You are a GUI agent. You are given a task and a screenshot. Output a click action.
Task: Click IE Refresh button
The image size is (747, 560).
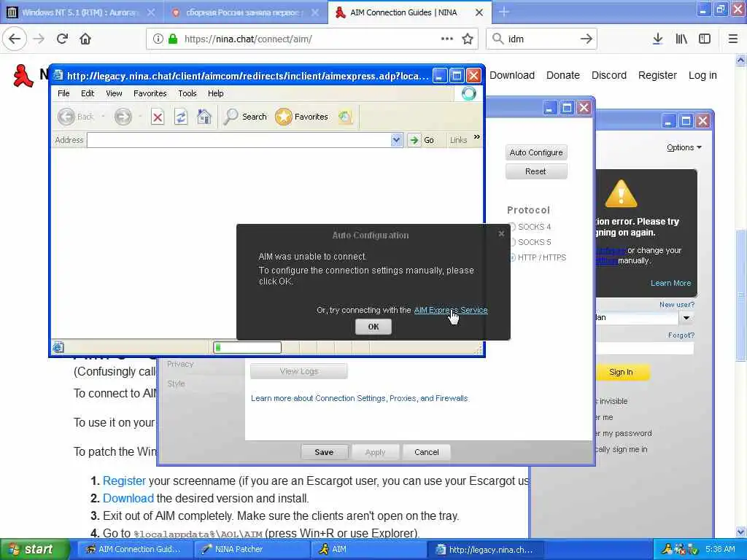(x=181, y=117)
